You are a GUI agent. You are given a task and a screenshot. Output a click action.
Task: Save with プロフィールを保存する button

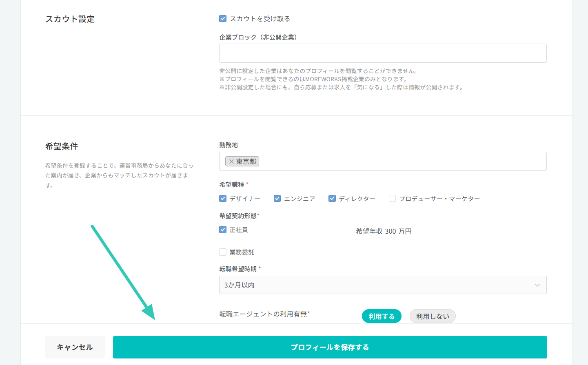click(x=330, y=347)
